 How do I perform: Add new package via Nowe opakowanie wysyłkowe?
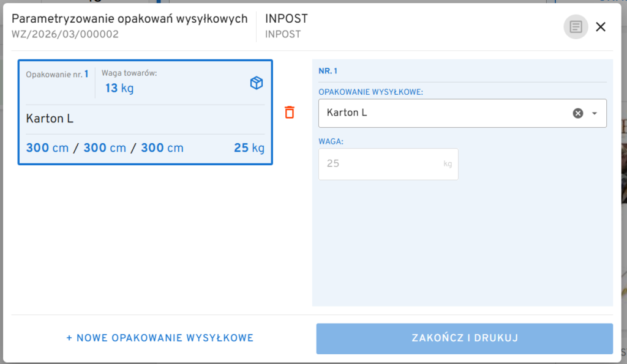click(x=160, y=338)
